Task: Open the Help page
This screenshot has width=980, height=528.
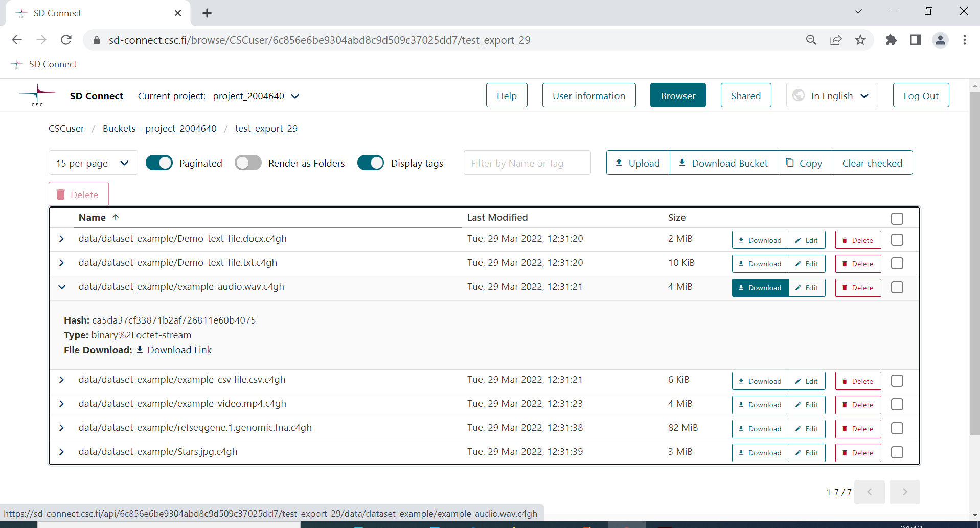Action: (x=507, y=96)
